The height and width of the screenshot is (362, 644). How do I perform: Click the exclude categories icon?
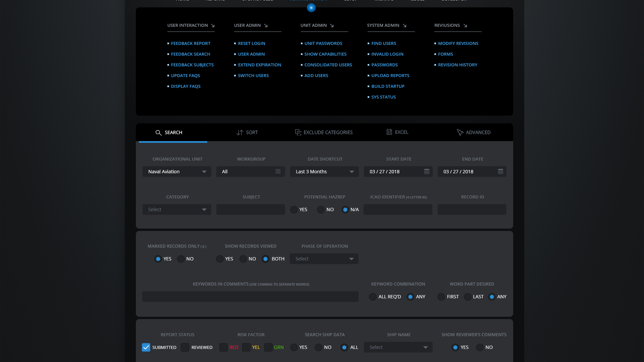298,132
